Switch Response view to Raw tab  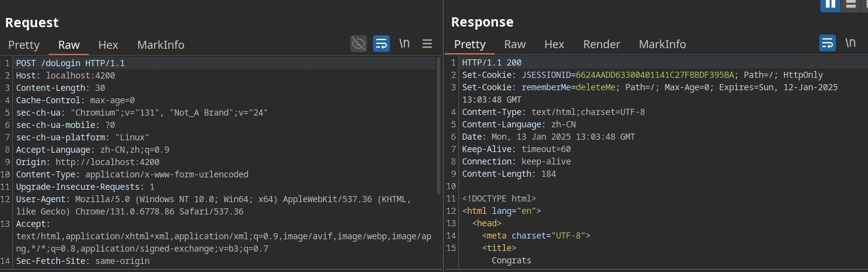coord(515,44)
